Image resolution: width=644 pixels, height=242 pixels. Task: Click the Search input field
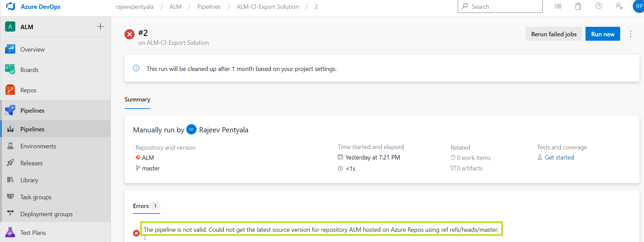(x=500, y=6)
